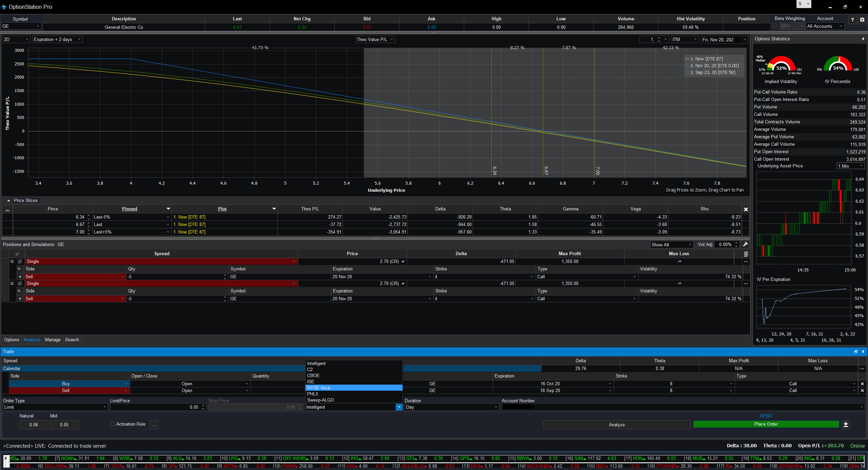
Task: Toggle visibility checkbox for Single spread row
Action: coord(20,261)
